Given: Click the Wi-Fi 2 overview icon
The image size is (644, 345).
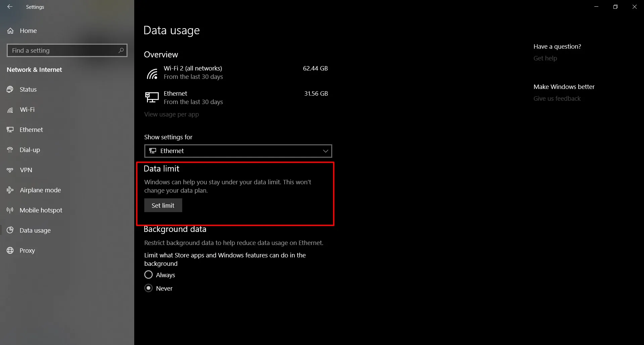Looking at the screenshot, I should [152, 73].
